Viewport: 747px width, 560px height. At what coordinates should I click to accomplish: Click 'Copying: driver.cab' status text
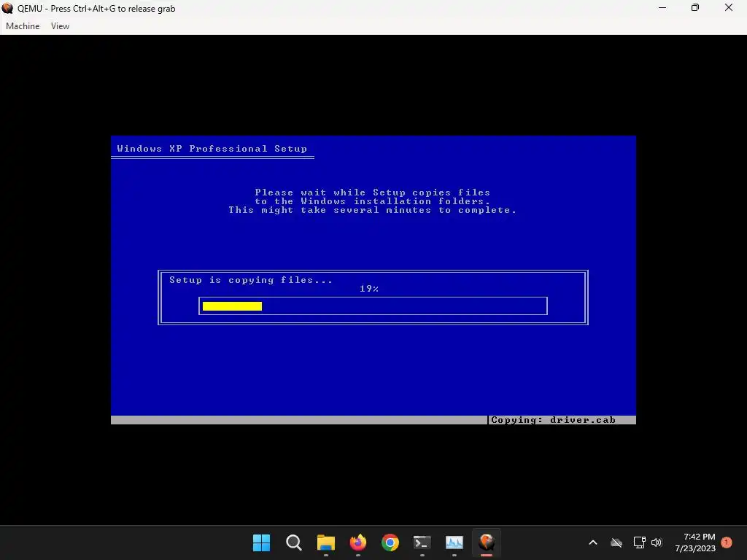coord(553,420)
